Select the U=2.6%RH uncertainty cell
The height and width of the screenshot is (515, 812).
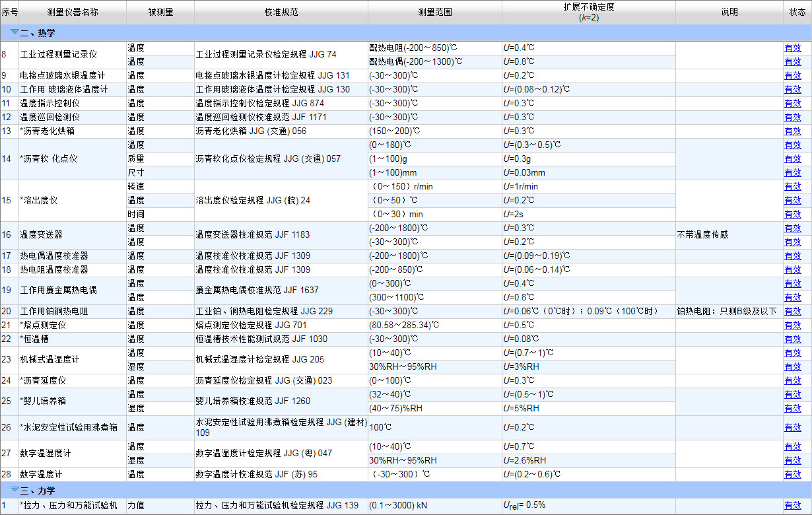(x=589, y=460)
